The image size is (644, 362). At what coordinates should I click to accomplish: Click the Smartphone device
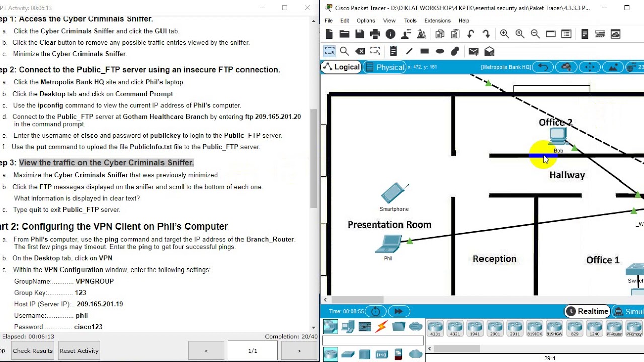coord(394,193)
